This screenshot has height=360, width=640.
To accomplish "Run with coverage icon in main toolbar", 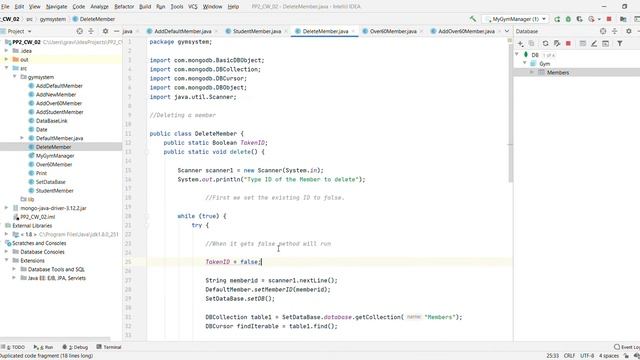I will pyautogui.click(x=580, y=19).
